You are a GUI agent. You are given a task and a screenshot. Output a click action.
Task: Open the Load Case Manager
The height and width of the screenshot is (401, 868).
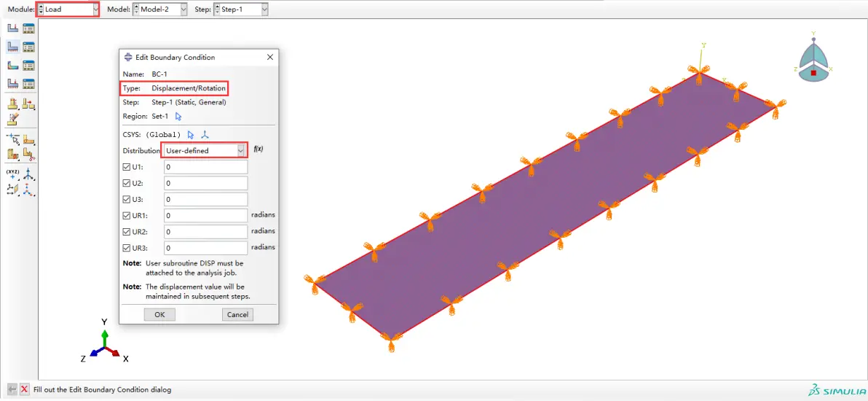(29, 84)
